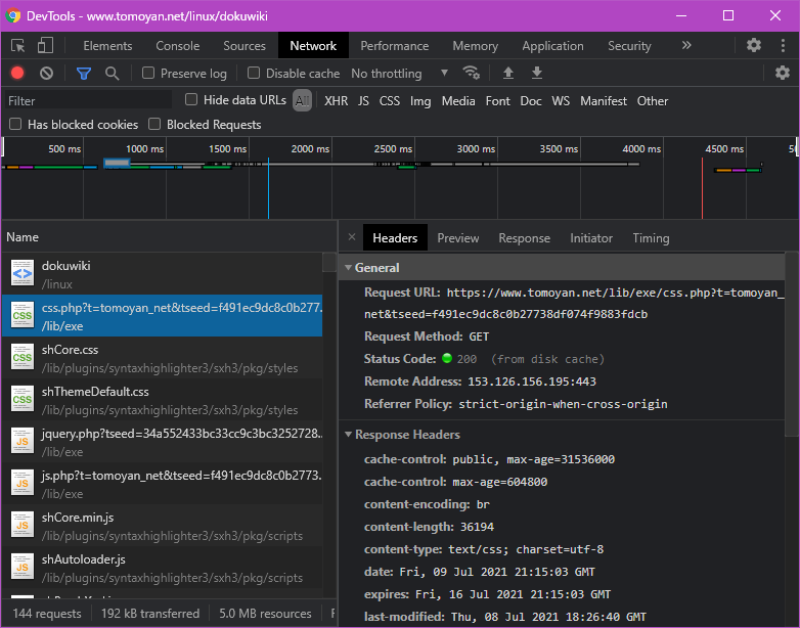Show the Timing tab of request
The height and width of the screenshot is (628, 800).
tap(651, 238)
